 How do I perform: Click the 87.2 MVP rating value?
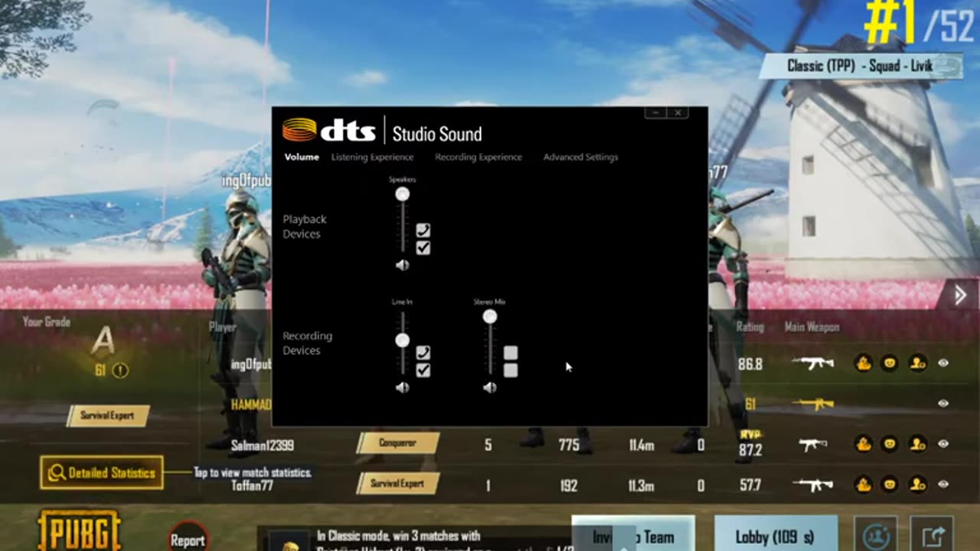tap(750, 450)
